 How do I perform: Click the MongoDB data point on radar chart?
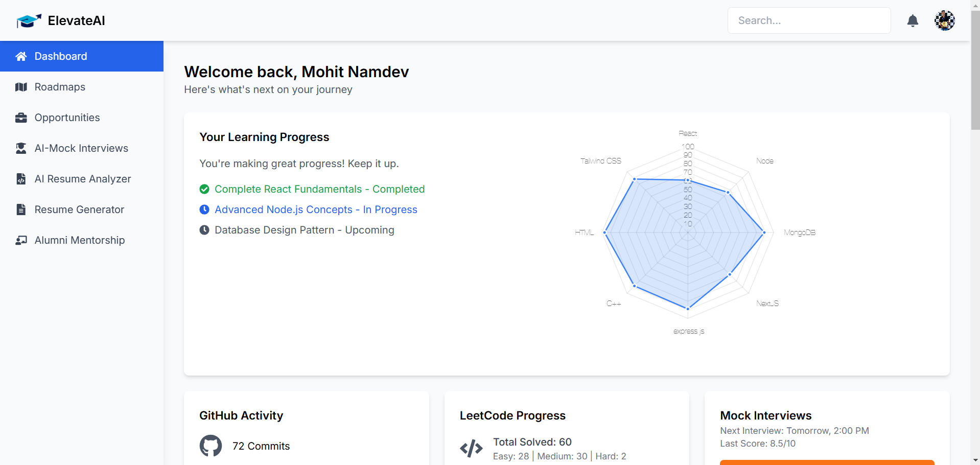[x=764, y=232]
